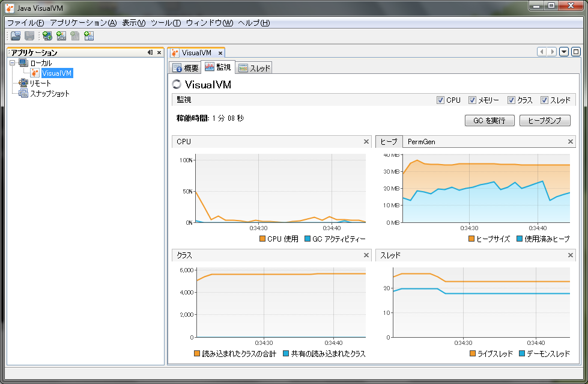Click Add JMX Connection toolbar icon
The width and height of the screenshot is (588, 384).
click(61, 35)
